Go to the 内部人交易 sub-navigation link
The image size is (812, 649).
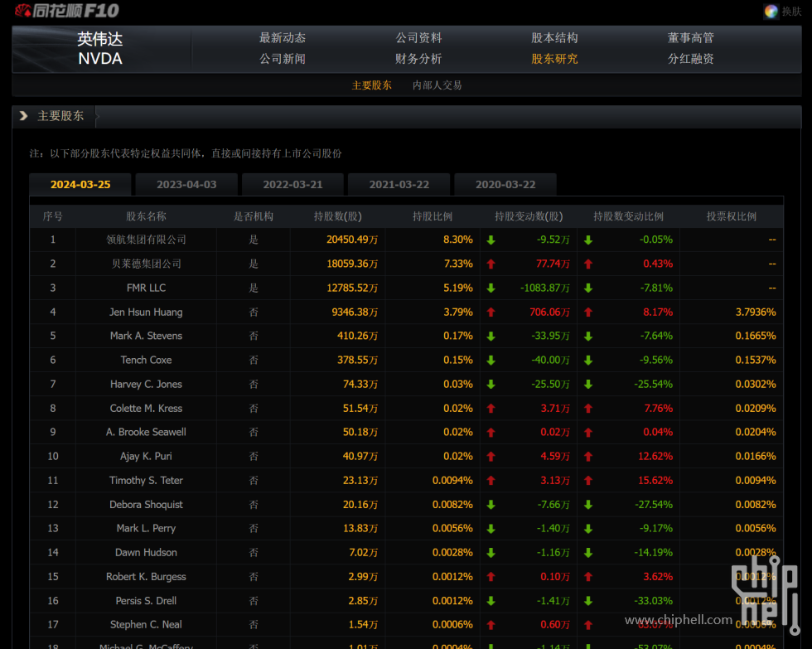[x=437, y=85]
